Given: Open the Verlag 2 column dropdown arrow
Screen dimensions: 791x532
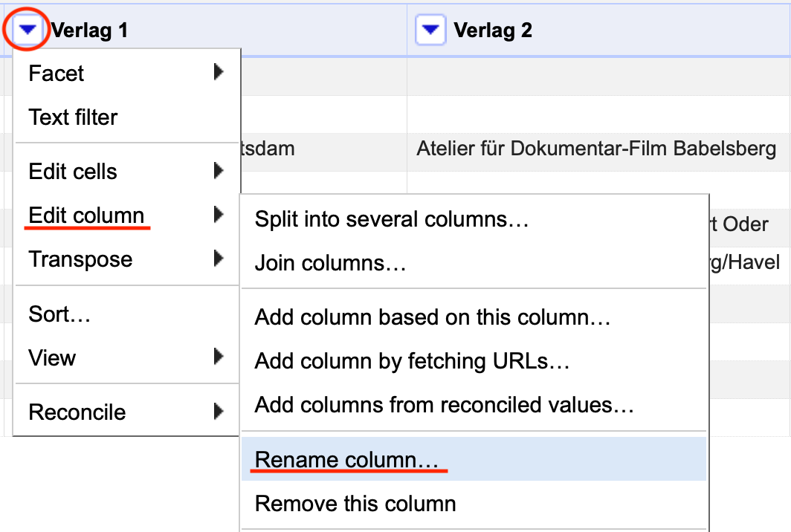Looking at the screenshot, I should pos(430,30).
